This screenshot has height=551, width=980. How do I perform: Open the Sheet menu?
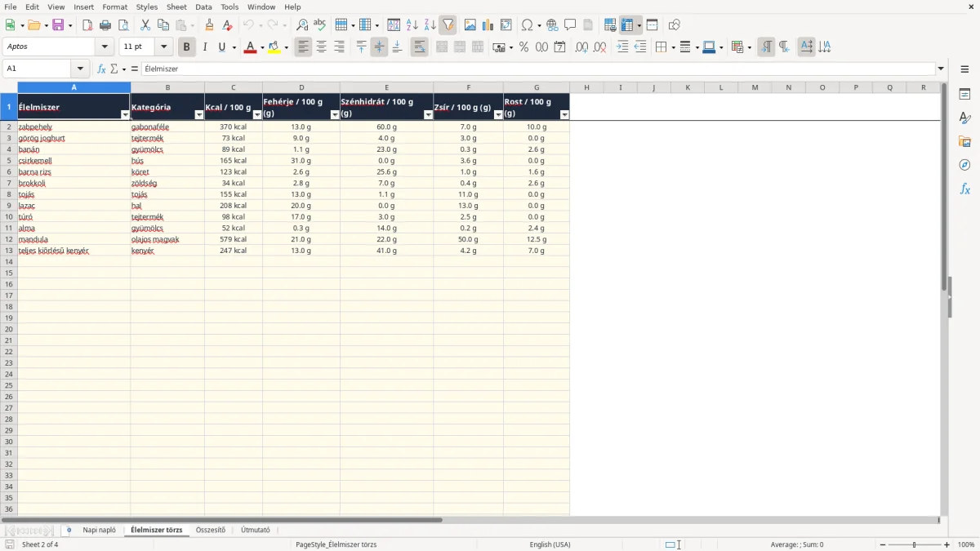176,7
